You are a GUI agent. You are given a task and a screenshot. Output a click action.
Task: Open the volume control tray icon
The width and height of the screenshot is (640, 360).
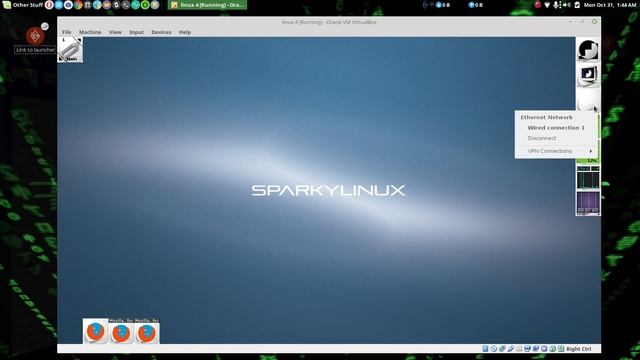(x=567, y=5)
